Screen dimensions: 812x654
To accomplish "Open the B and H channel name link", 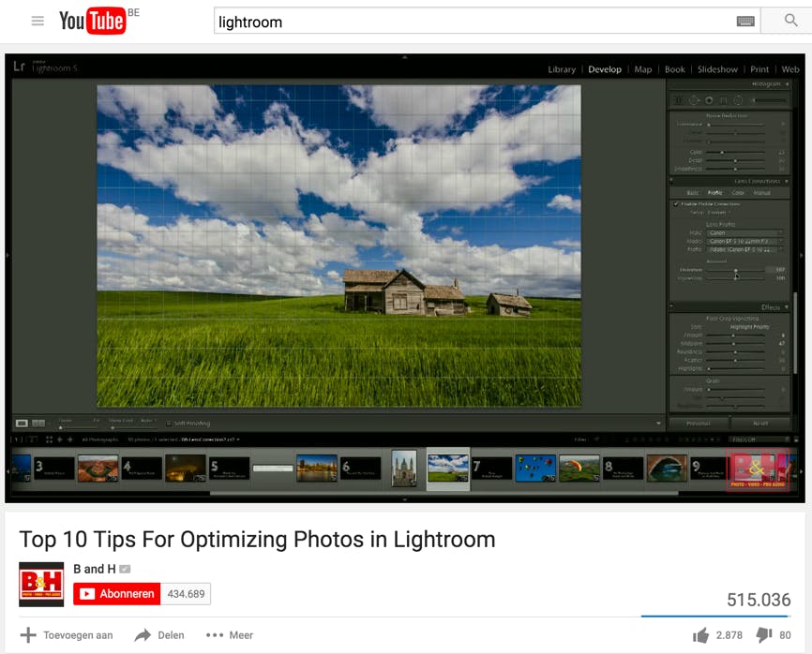I will tap(95, 569).
